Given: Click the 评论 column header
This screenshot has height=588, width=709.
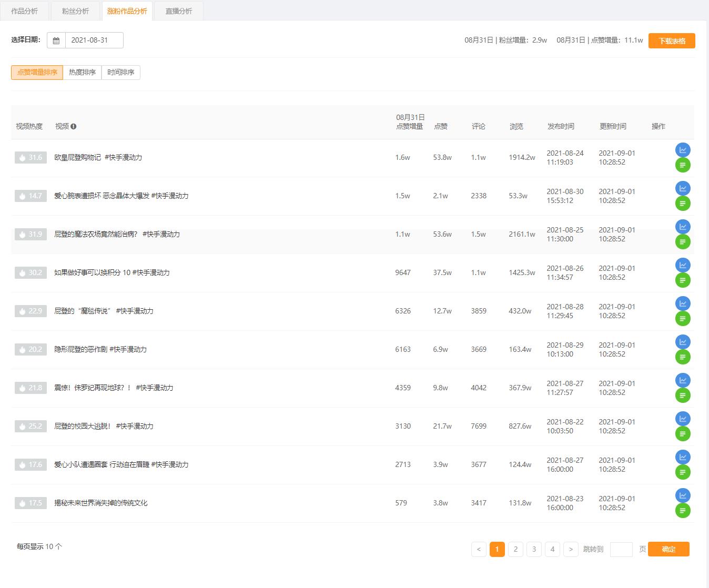Looking at the screenshot, I should [479, 126].
